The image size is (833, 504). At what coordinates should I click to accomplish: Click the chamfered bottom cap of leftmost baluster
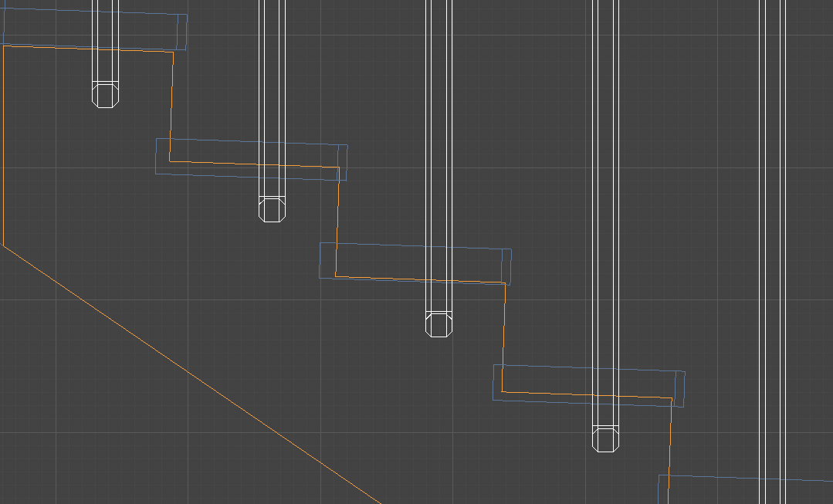[x=106, y=96]
